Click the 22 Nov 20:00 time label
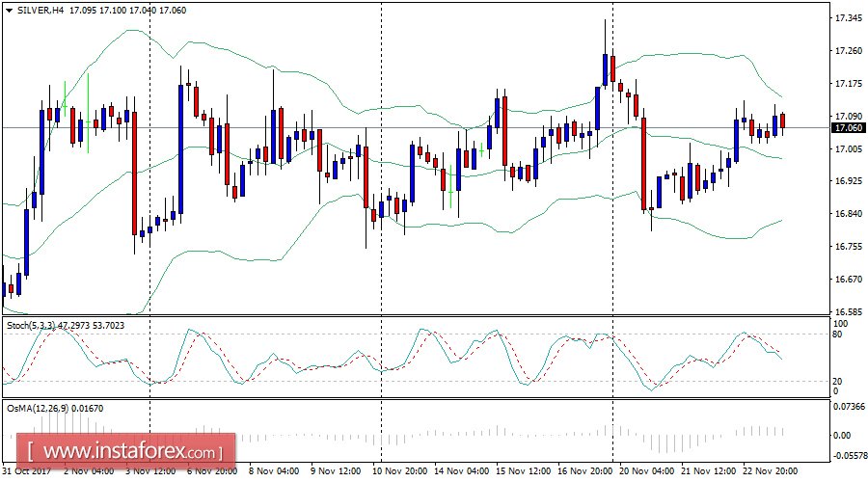 pos(770,471)
